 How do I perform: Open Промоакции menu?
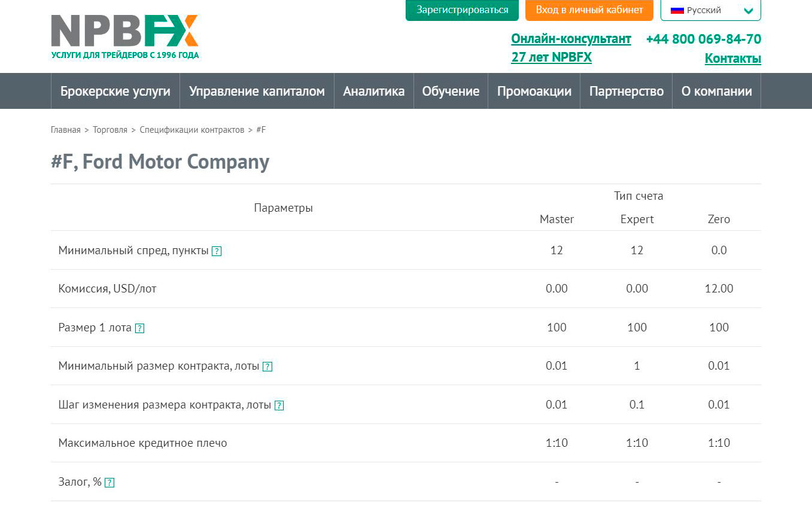(534, 91)
